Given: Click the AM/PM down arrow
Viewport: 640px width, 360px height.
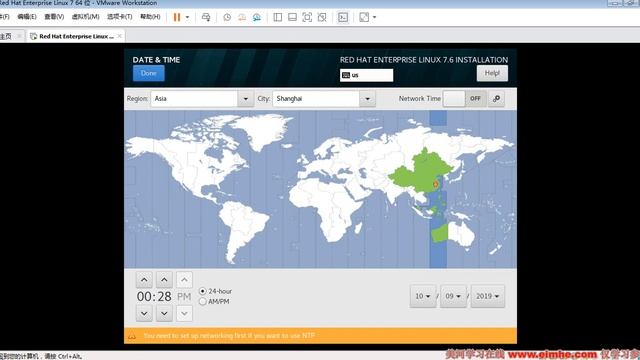Looking at the screenshot, I should 184,313.
